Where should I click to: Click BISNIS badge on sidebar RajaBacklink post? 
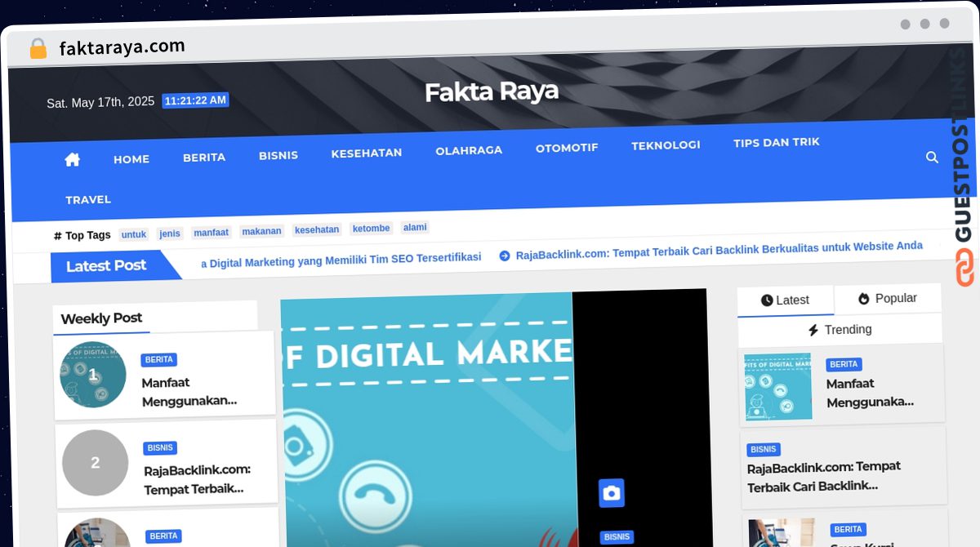click(x=764, y=450)
